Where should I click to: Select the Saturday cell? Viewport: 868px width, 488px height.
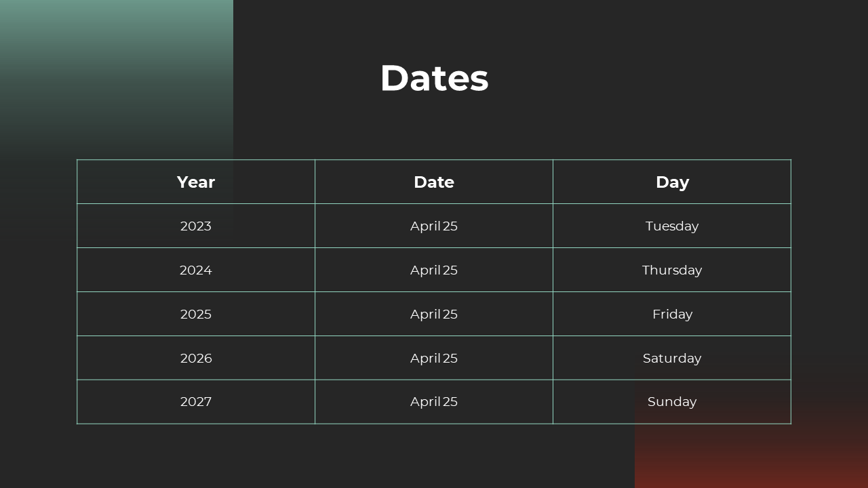point(672,358)
